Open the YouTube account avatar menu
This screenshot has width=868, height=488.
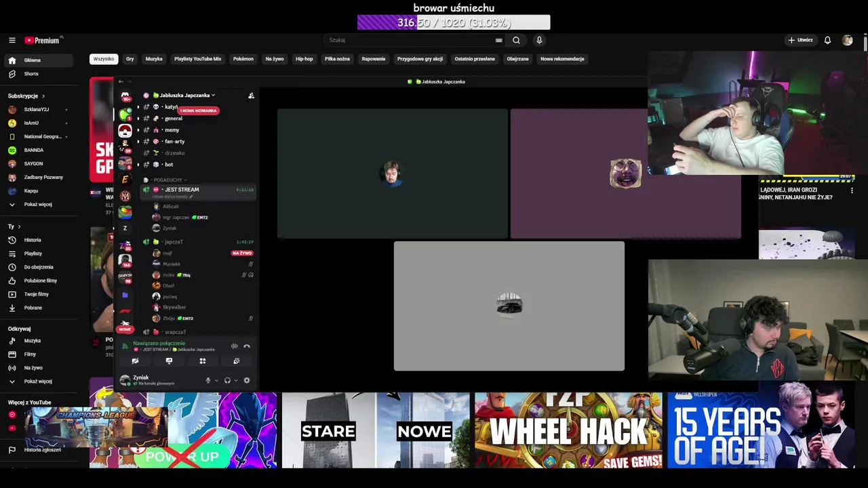pyautogui.click(x=847, y=40)
